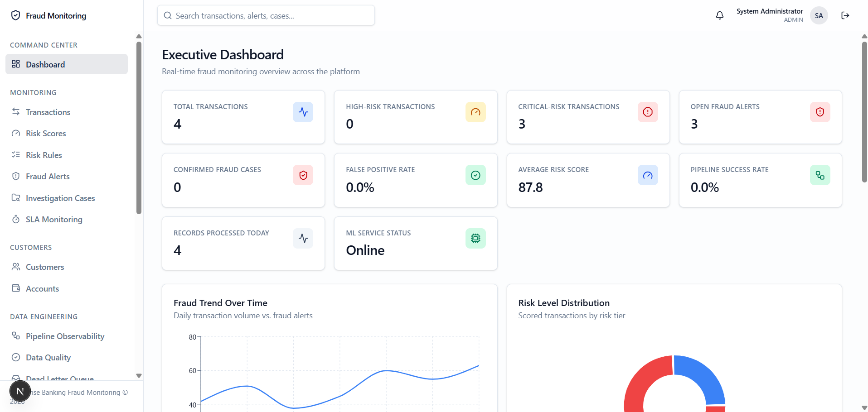Click the "Fraud Trend Over Time" title
Viewport: 868px width, 412px height.
pos(220,303)
